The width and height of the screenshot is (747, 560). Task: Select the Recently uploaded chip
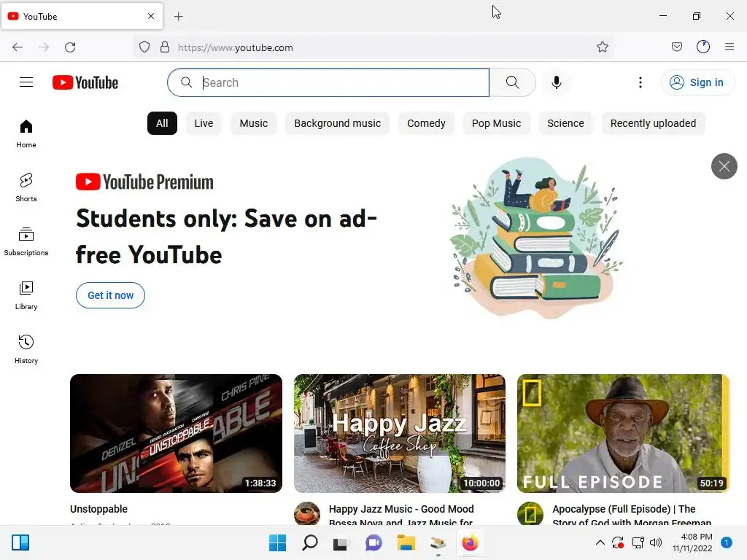653,123
